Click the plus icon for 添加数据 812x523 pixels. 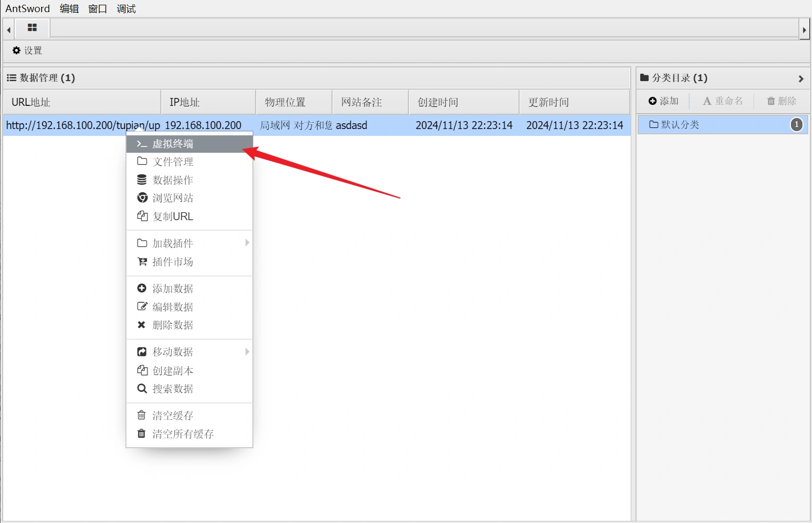[142, 289]
